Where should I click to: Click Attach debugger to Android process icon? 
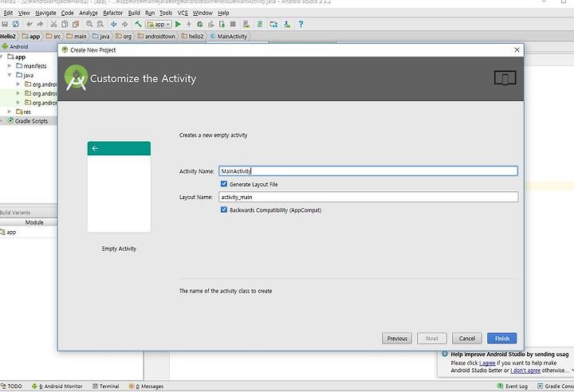222,24
